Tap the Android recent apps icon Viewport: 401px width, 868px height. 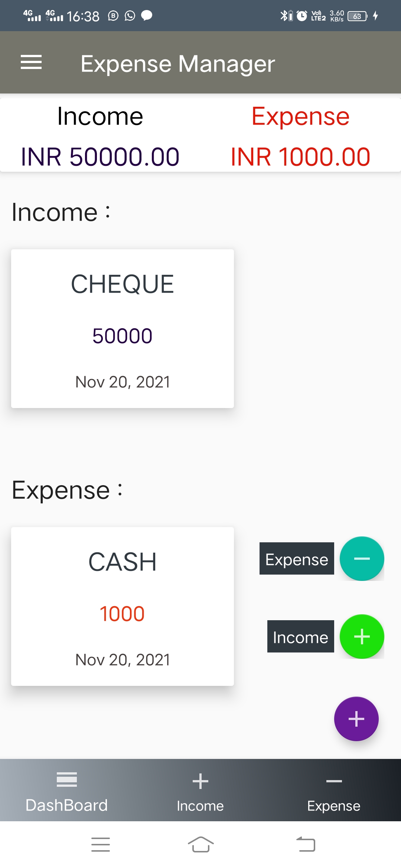(101, 845)
